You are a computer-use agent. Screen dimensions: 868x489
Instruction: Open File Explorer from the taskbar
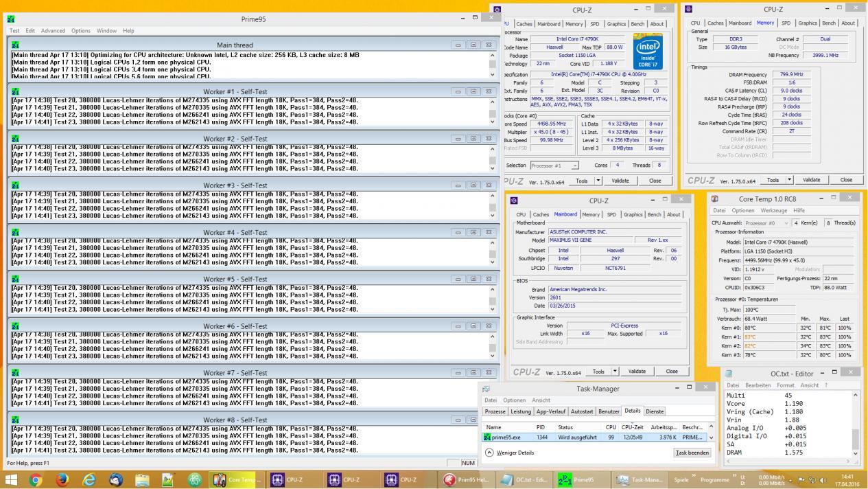tap(142, 479)
